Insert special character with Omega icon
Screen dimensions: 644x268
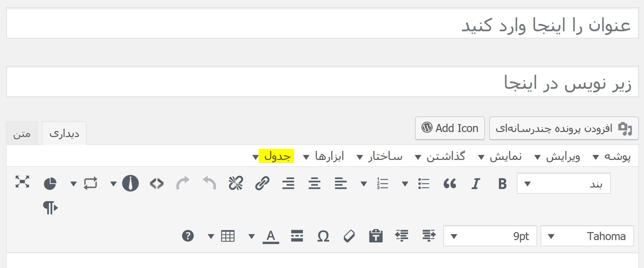click(323, 236)
